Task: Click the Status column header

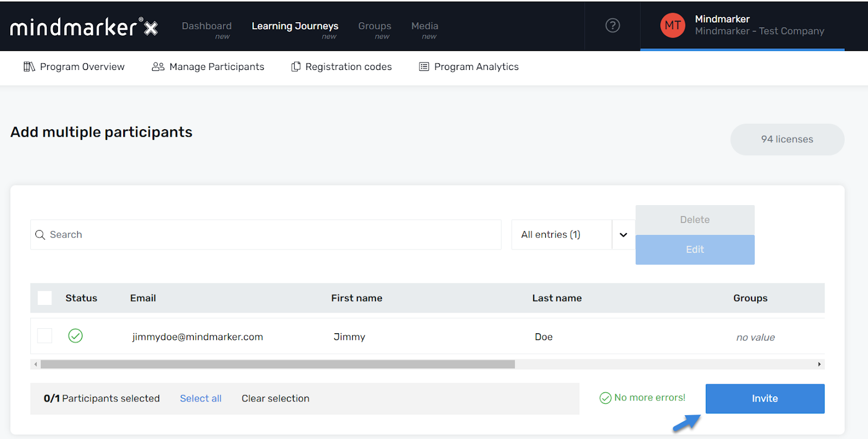Action: (x=81, y=298)
